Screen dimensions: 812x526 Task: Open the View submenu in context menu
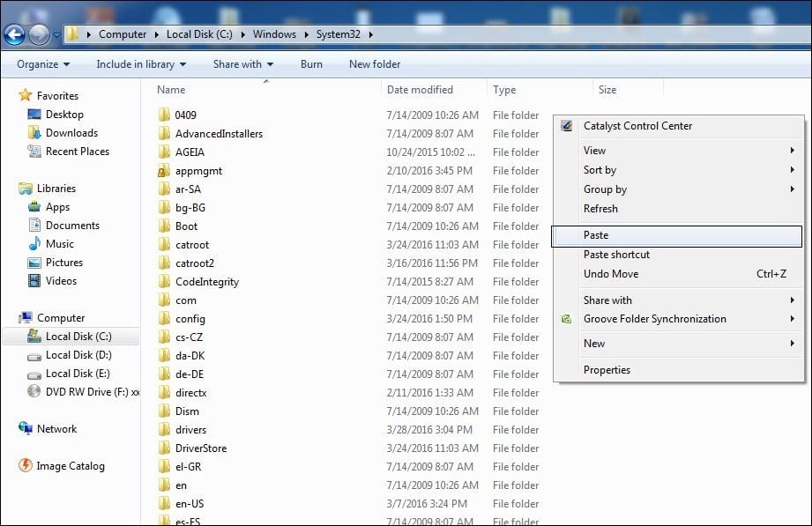[x=679, y=151]
